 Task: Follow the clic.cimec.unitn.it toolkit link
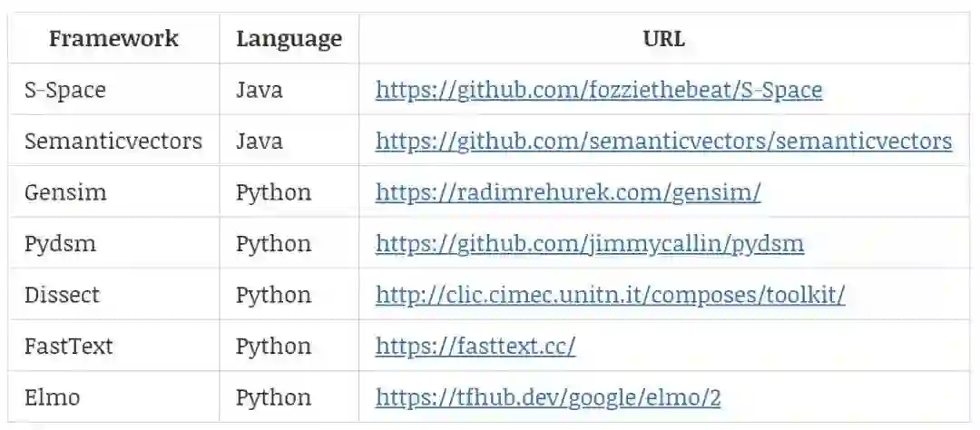(x=610, y=295)
